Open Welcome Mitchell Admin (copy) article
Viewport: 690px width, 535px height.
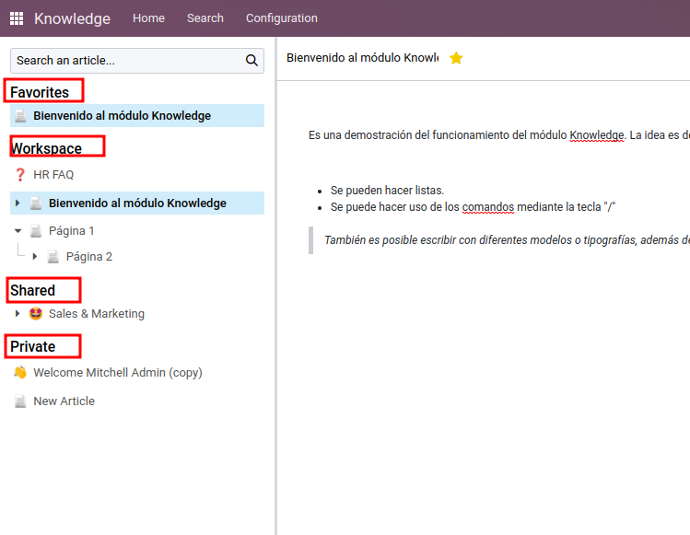tap(118, 373)
